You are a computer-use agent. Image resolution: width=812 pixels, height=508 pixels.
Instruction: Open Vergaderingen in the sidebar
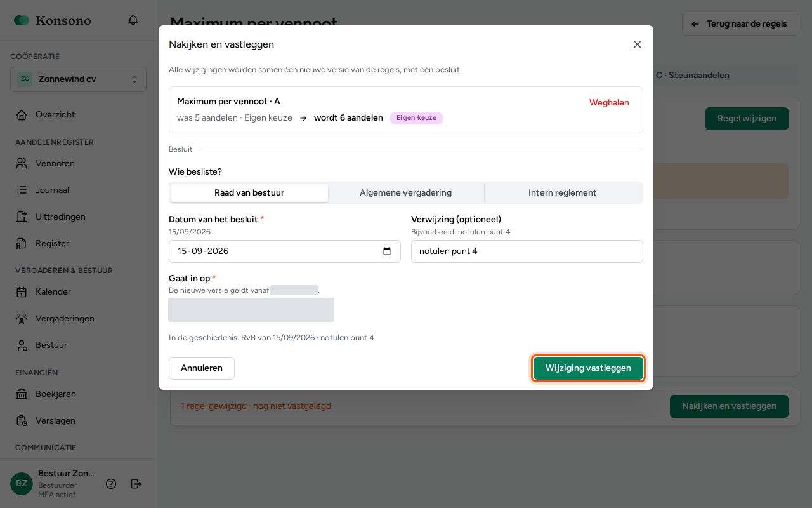click(79, 319)
